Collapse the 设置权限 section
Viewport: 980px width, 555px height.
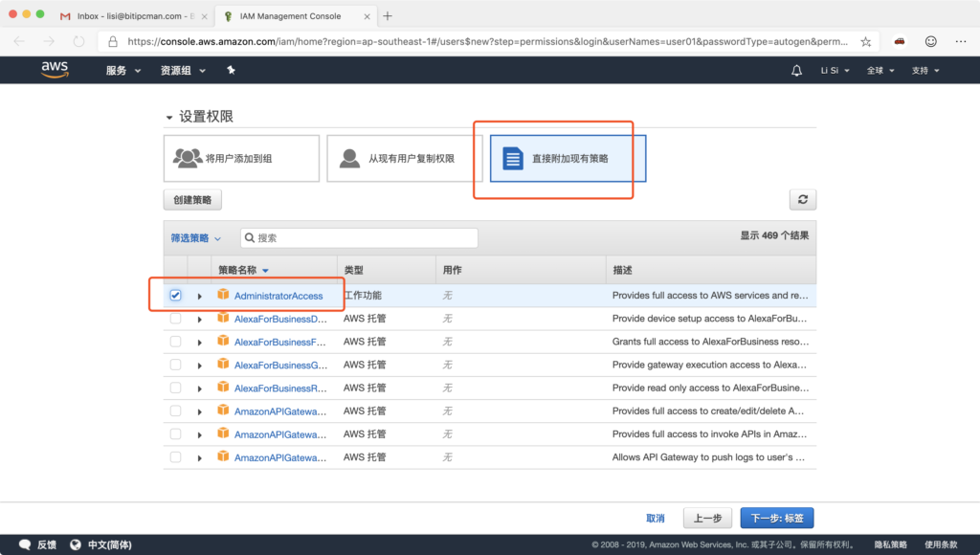tap(169, 117)
